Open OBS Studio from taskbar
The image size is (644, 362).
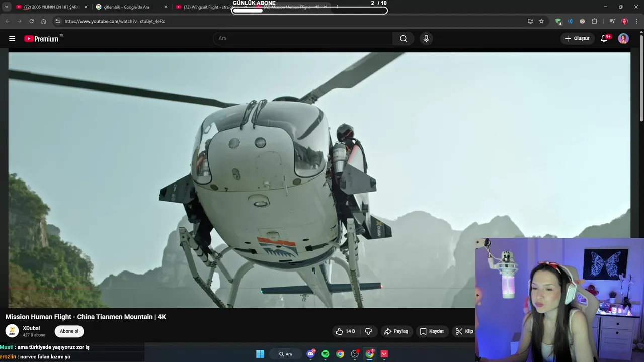click(355, 354)
